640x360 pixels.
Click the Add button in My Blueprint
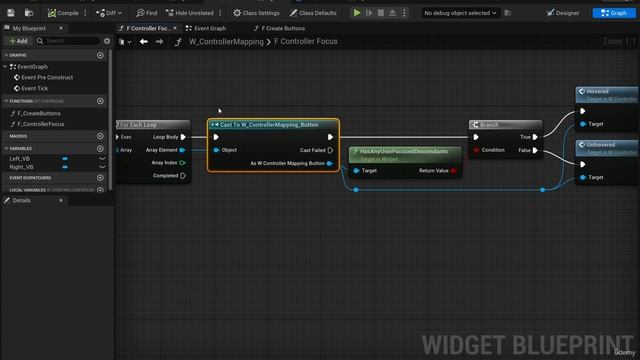tap(18, 41)
